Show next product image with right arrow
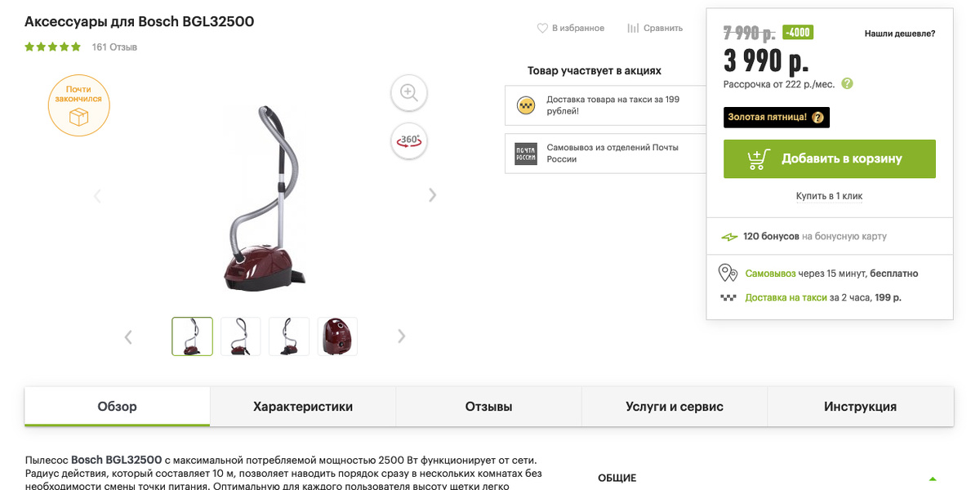 [x=433, y=195]
